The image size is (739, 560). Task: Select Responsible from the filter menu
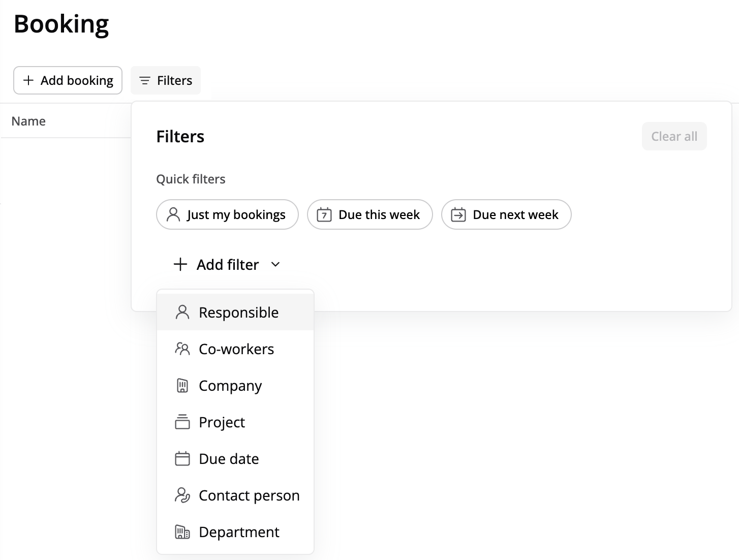coord(238,313)
